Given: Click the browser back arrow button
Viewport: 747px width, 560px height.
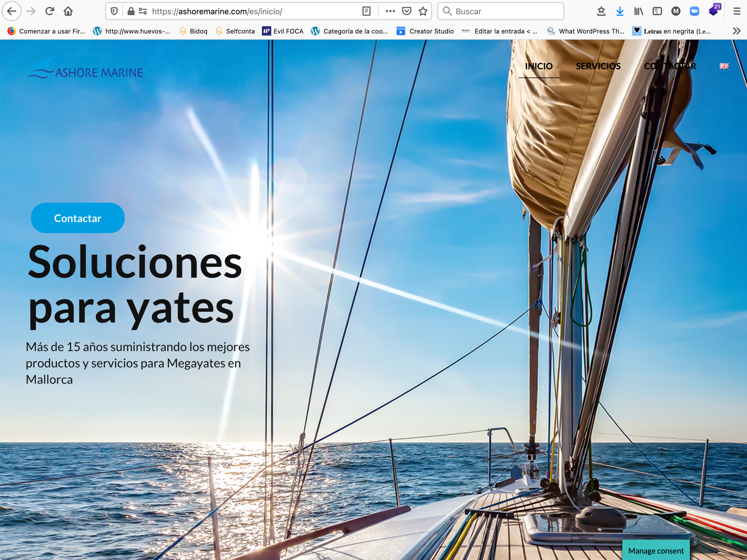Looking at the screenshot, I should click(x=11, y=11).
